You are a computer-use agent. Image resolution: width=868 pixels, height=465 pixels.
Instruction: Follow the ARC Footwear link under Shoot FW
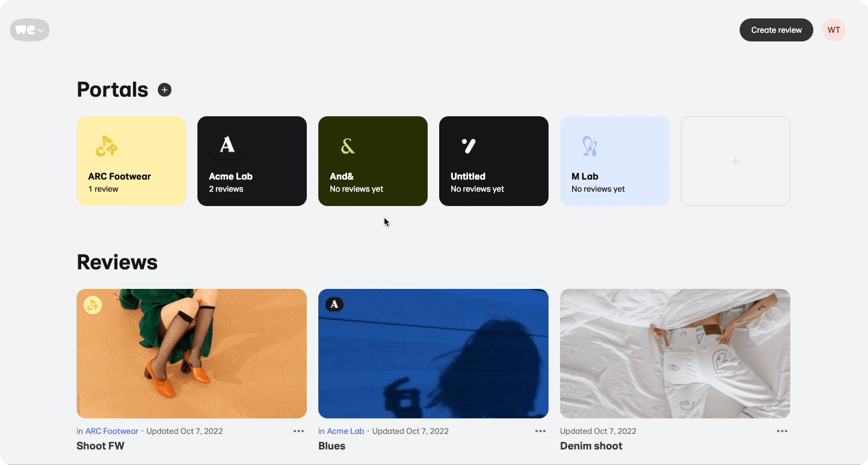coord(112,431)
